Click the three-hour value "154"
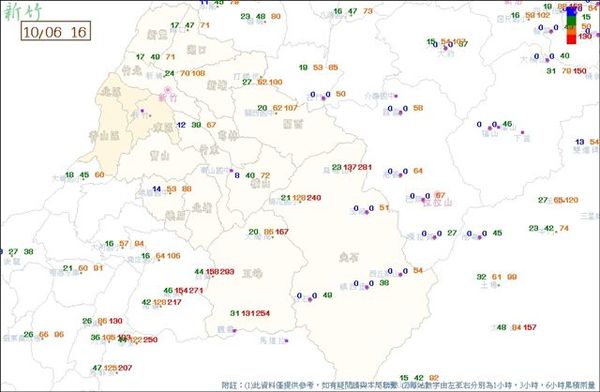Screen dimensions: 600x392 pyautogui.click(x=181, y=291)
